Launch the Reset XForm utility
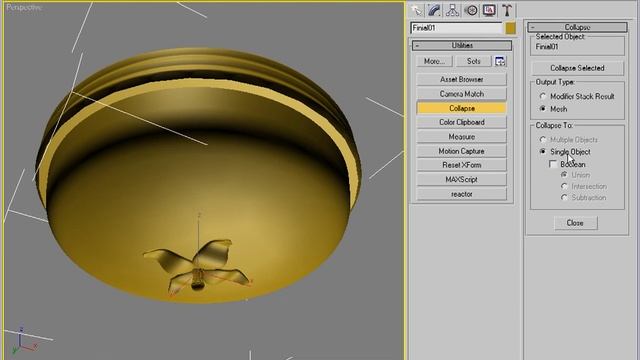Screen dimensions: 640x360 462,165
